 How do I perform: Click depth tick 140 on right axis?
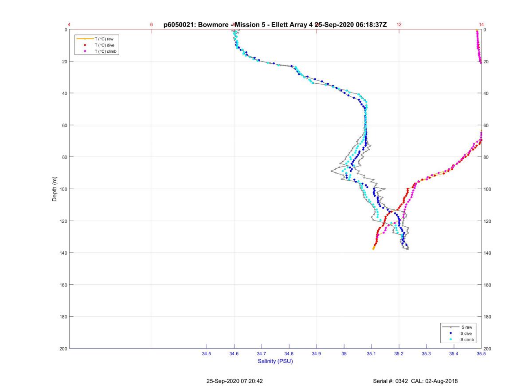click(x=488, y=253)
